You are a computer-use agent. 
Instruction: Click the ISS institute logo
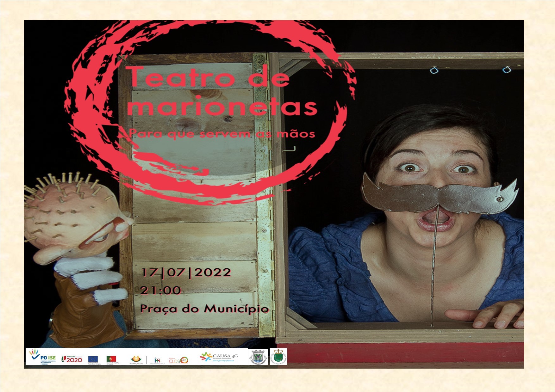[157, 360]
